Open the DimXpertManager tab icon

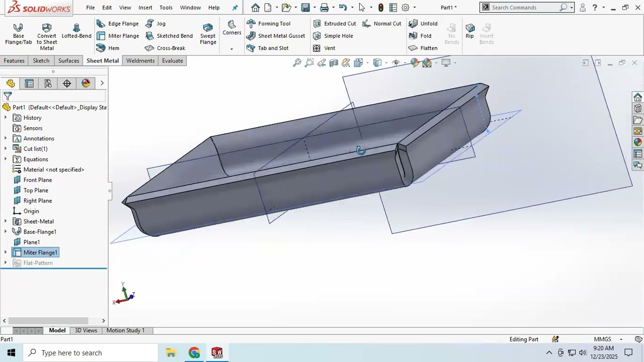pyautogui.click(x=67, y=83)
